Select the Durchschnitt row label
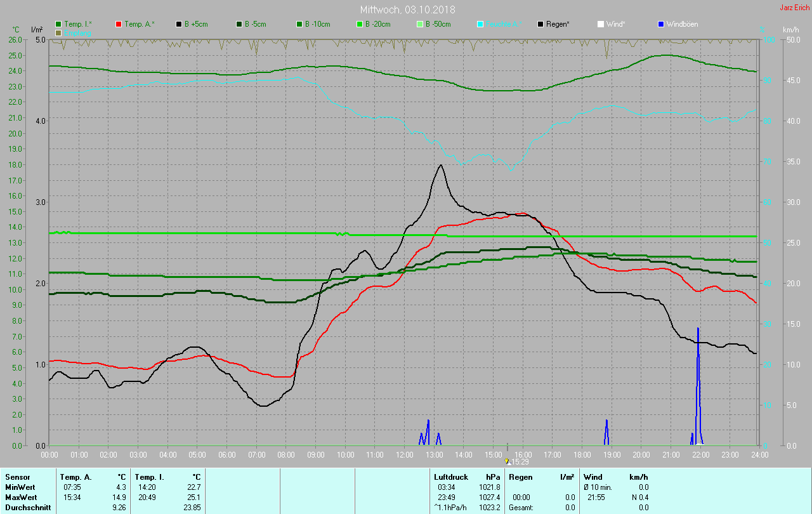Image resolution: width=812 pixels, height=514 pixels. tap(27, 508)
